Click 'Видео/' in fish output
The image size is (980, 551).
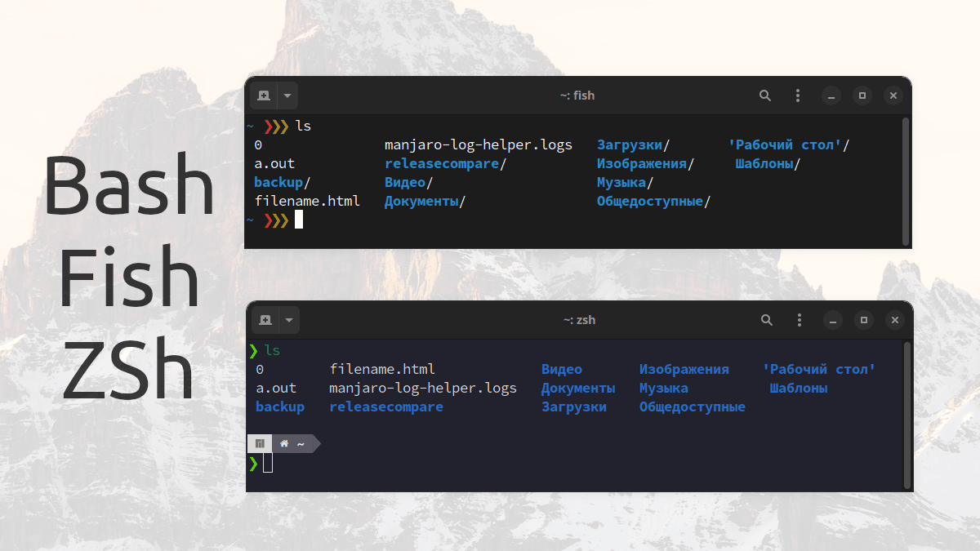pyautogui.click(x=409, y=183)
